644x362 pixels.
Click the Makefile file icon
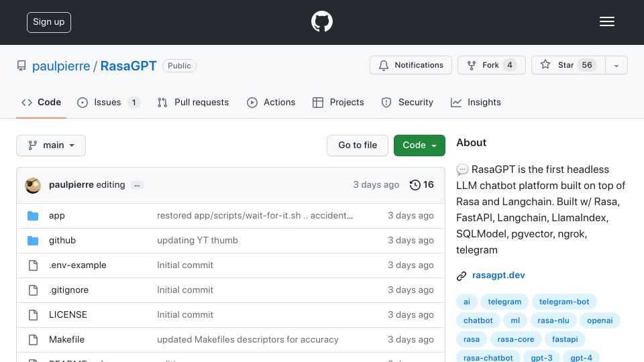[x=34, y=340]
